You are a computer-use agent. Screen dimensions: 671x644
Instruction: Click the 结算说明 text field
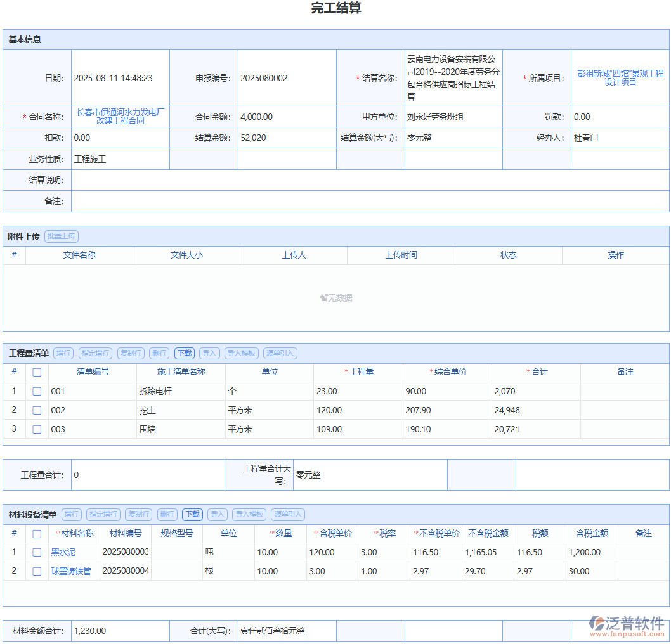click(x=370, y=181)
